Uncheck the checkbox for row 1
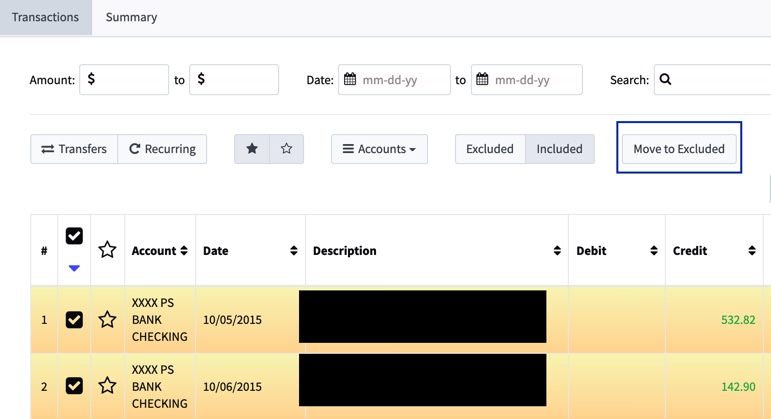The height and width of the screenshot is (419, 771). click(x=74, y=320)
